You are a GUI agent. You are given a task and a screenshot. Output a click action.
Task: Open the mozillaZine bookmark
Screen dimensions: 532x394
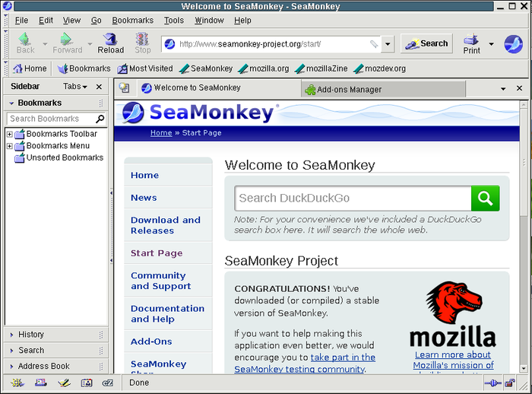pos(321,68)
